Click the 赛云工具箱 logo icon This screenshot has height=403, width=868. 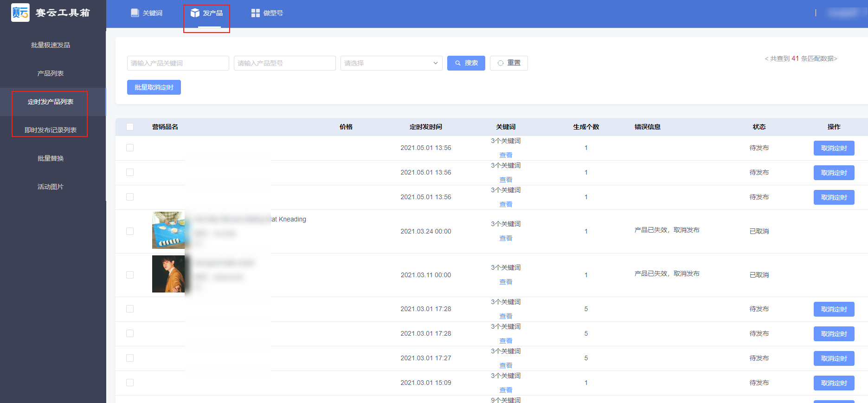pyautogui.click(x=20, y=13)
